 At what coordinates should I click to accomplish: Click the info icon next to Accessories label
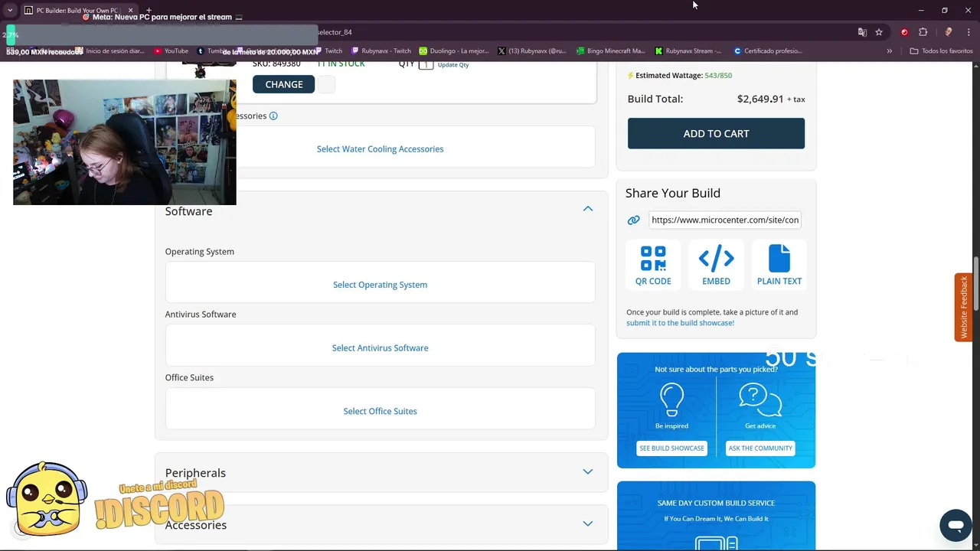pos(273,116)
